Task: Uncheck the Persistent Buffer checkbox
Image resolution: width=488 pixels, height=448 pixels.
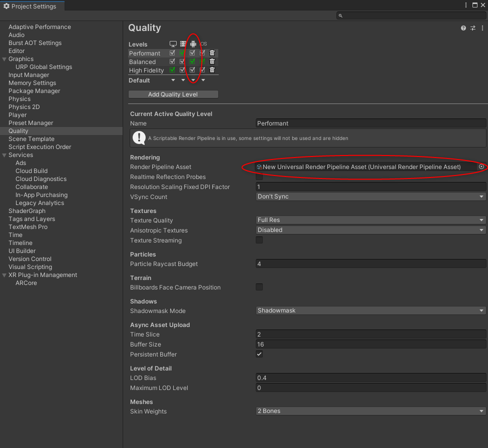Action: pos(259,354)
